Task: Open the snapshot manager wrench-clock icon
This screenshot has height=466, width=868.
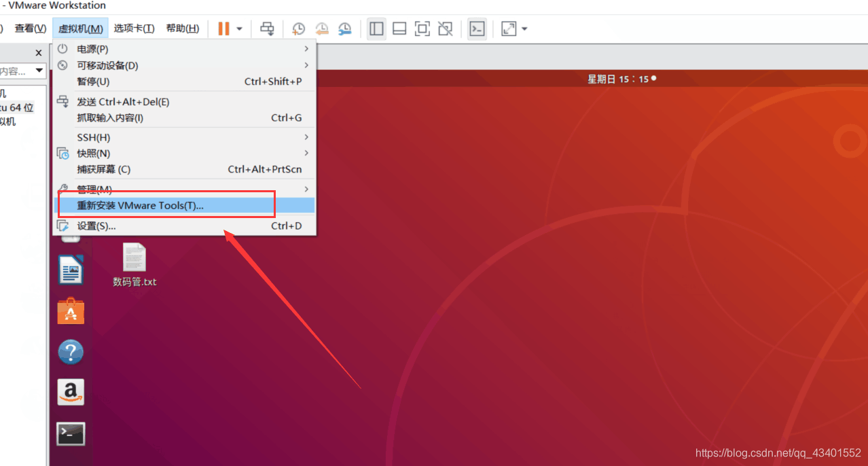Action: [345, 29]
